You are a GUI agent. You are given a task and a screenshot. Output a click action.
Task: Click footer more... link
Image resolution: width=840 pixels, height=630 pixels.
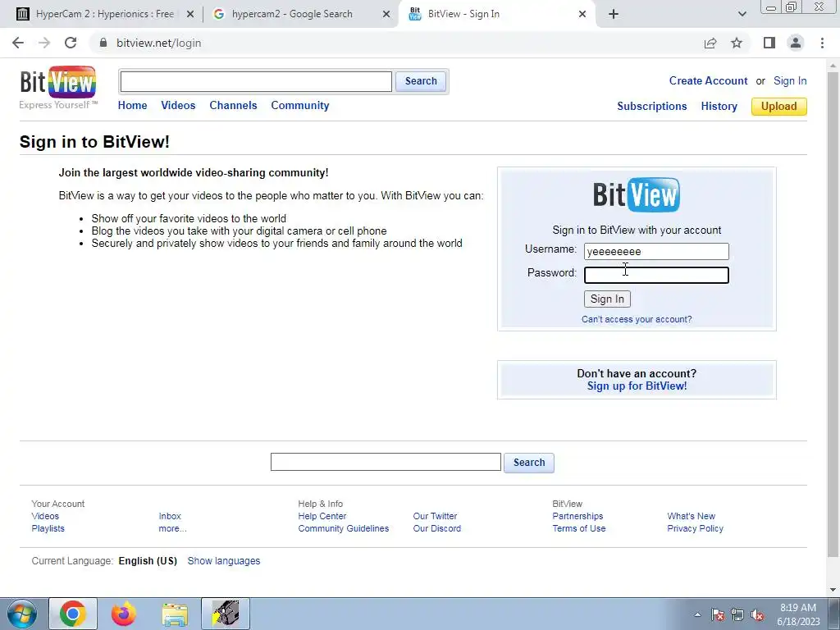(x=172, y=528)
